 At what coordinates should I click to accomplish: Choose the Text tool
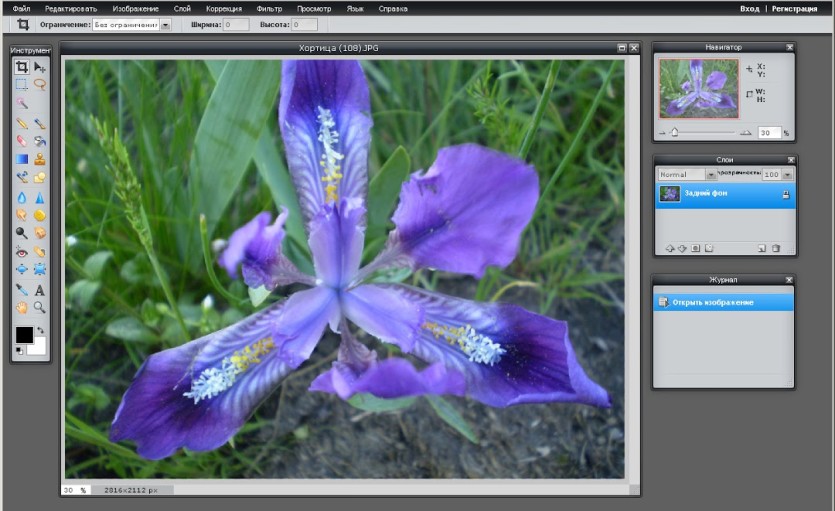(x=39, y=290)
